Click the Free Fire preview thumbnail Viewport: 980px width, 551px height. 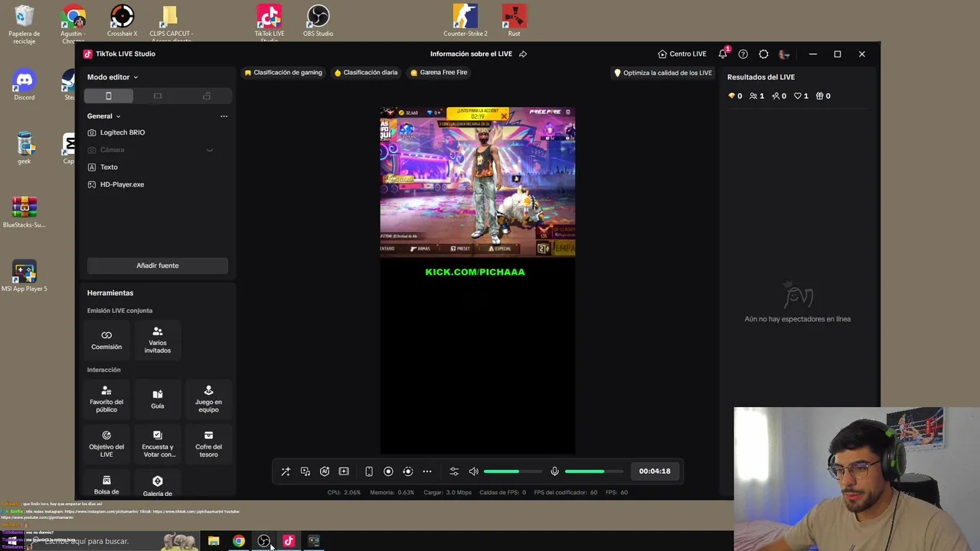coord(478,182)
